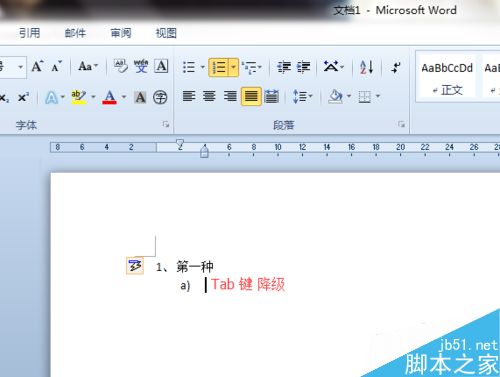This screenshot has width=500, height=377.
Task: Click the Increase Indent icon
Action: point(303,67)
